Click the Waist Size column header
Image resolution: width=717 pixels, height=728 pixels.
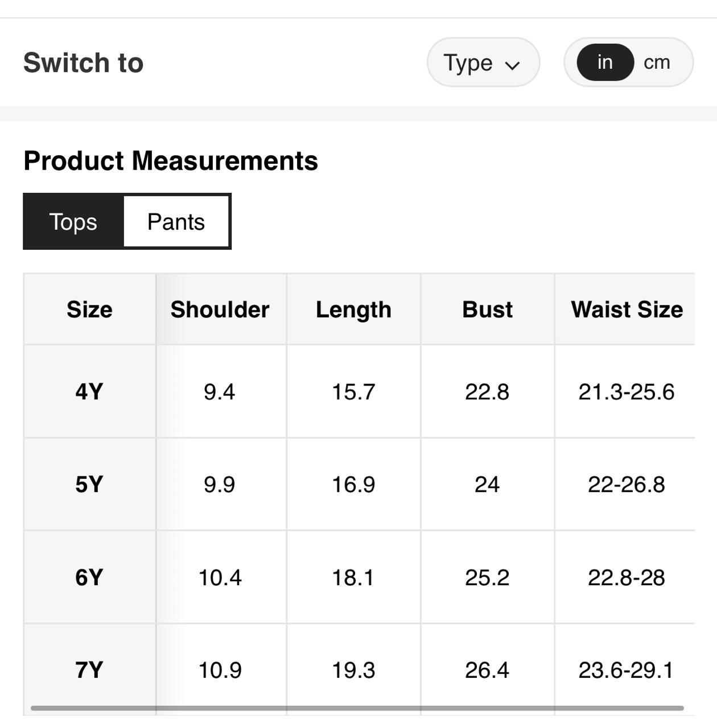[627, 309]
